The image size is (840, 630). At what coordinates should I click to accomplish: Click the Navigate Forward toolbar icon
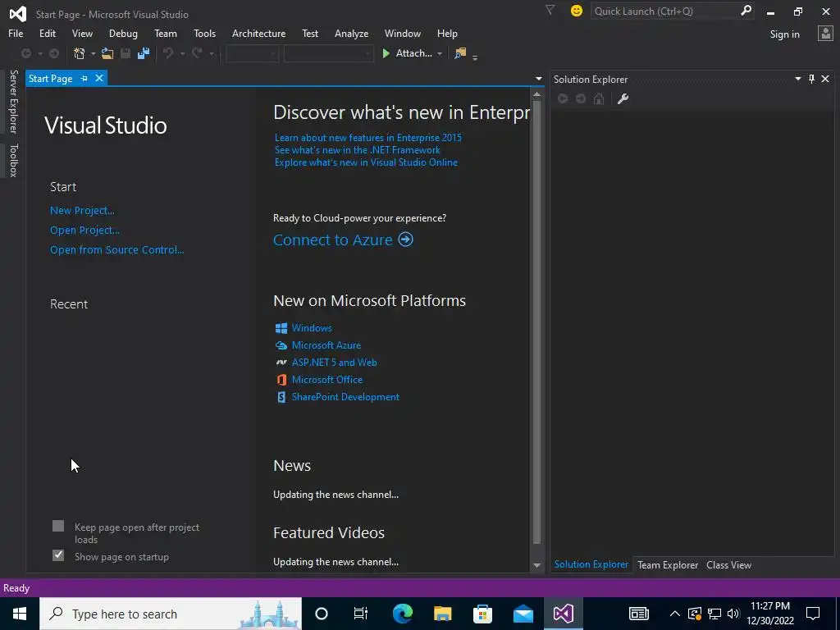click(x=54, y=53)
